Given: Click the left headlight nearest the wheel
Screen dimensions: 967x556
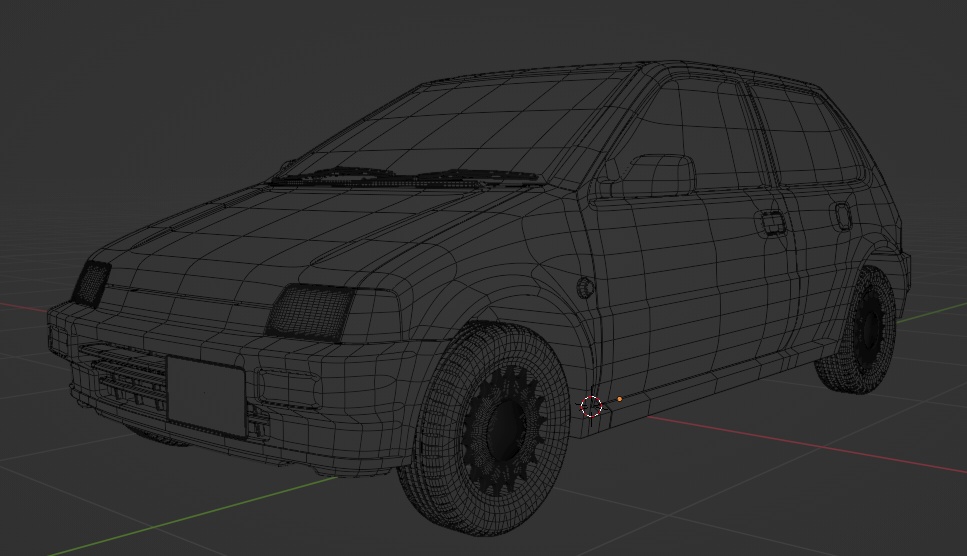Looking at the screenshot, I should coord(310,311).
